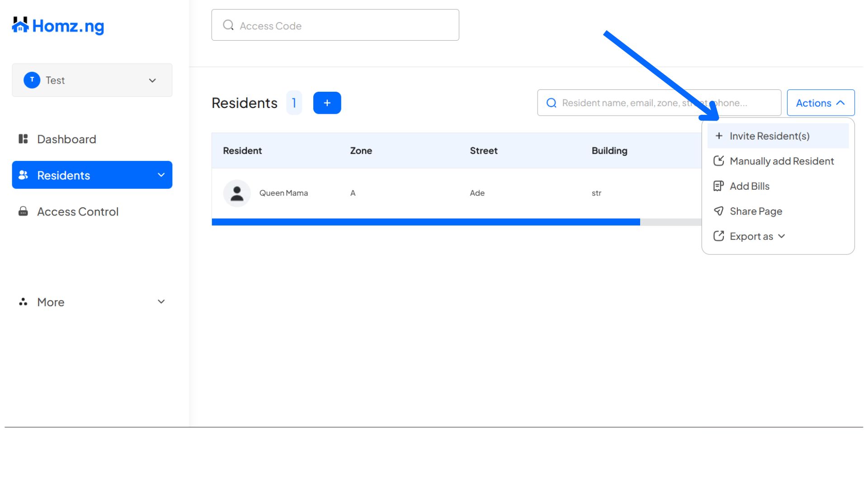Click the blue horizontal scrollbar under table
Screen dimensions: 868x488
click(x=425, y=222)
